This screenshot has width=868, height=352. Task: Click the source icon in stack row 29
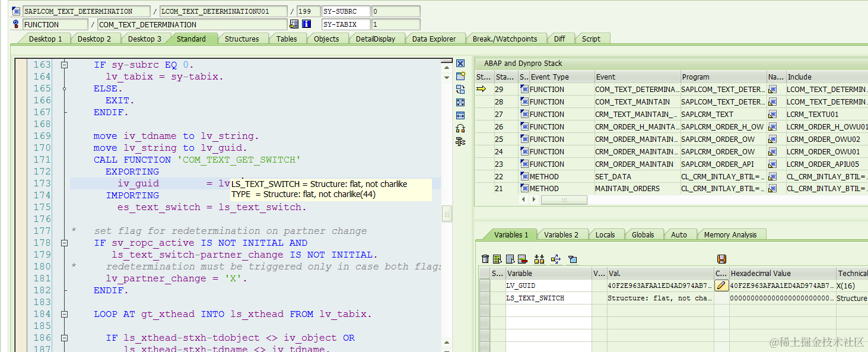coord(524,89)
